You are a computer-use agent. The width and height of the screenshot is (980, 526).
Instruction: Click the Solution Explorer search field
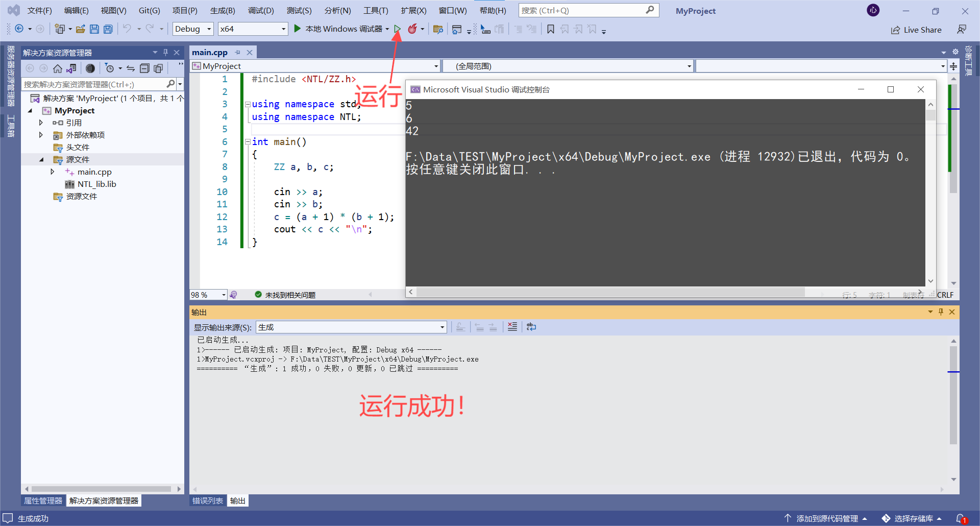(x=99, y=84)
